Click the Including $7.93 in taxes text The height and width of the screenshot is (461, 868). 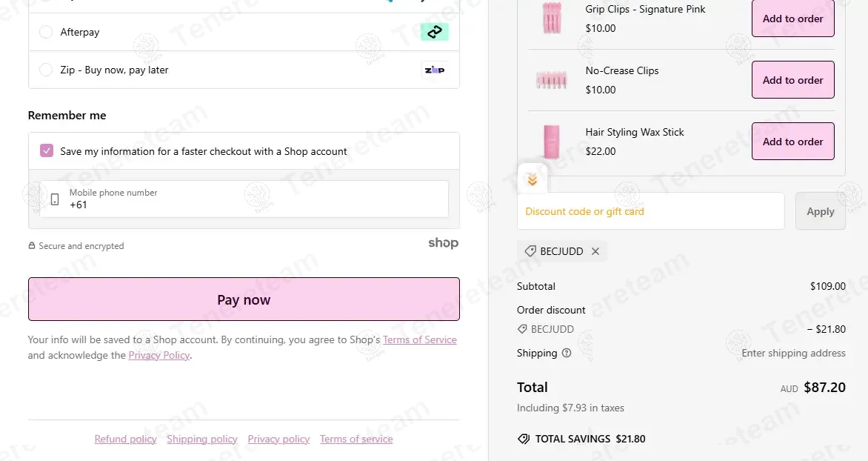(x=570, y=408)
